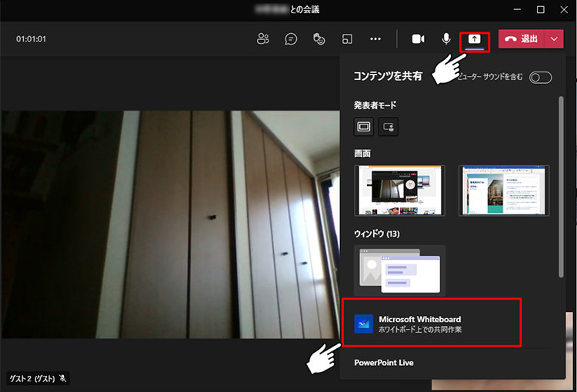Share the second screen thumbnail with document
Image resolution: width=577 pixels, height=392 pixels.
point(504,191)
